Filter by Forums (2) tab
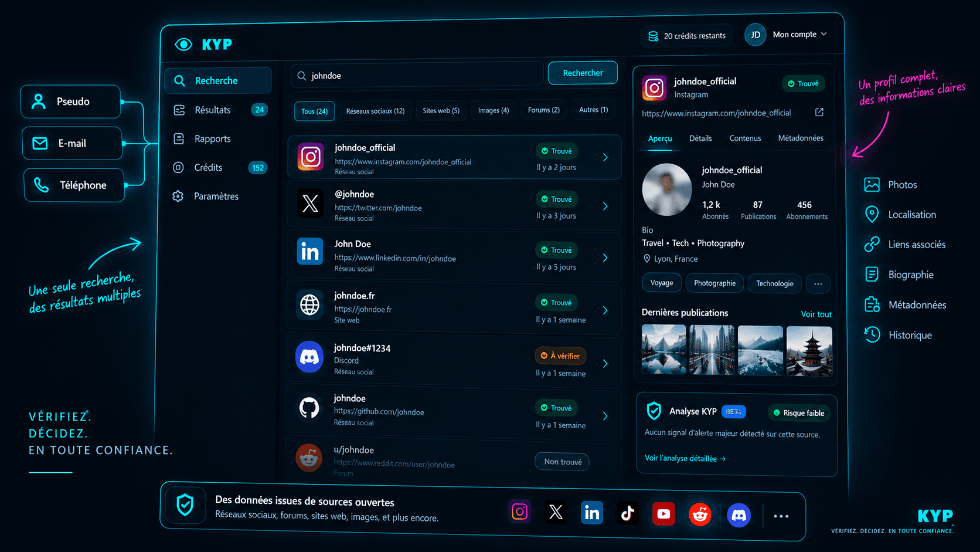 click(543, 110)
